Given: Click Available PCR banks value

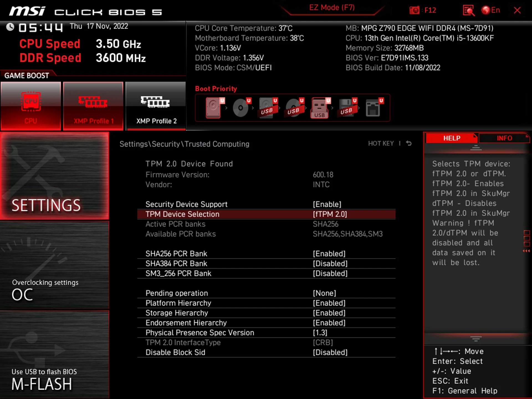Looking at the screenshot, I should click(348, 234).
